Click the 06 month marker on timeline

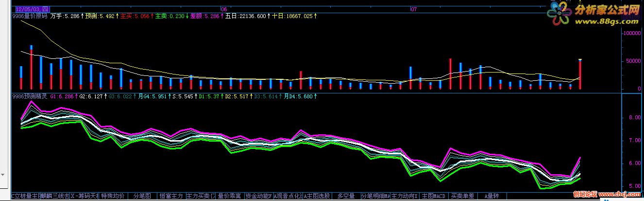point(224,9)
